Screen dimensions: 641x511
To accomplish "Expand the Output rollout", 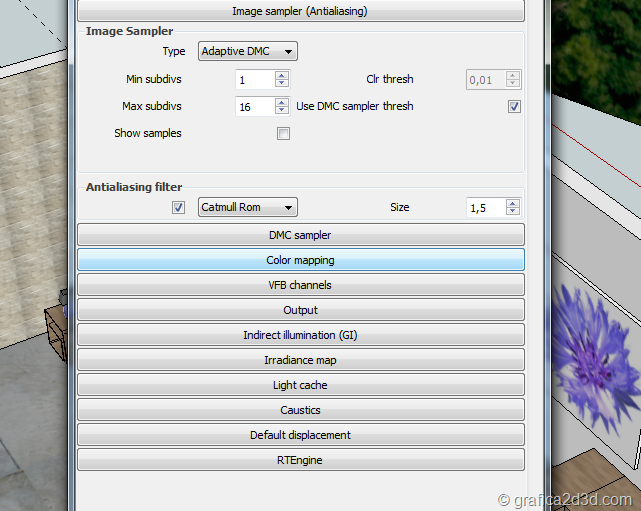I will coord(300,310).
